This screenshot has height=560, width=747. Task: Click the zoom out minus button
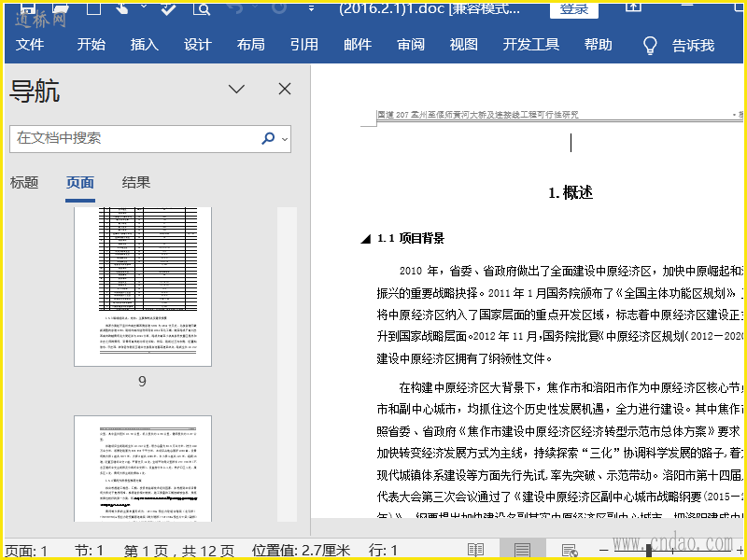pyautogui.click(x=604, y=551)
